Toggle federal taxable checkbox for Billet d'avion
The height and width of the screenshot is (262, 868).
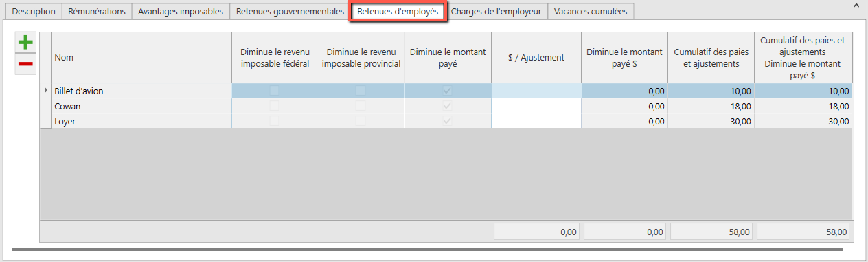pos(275,91)
